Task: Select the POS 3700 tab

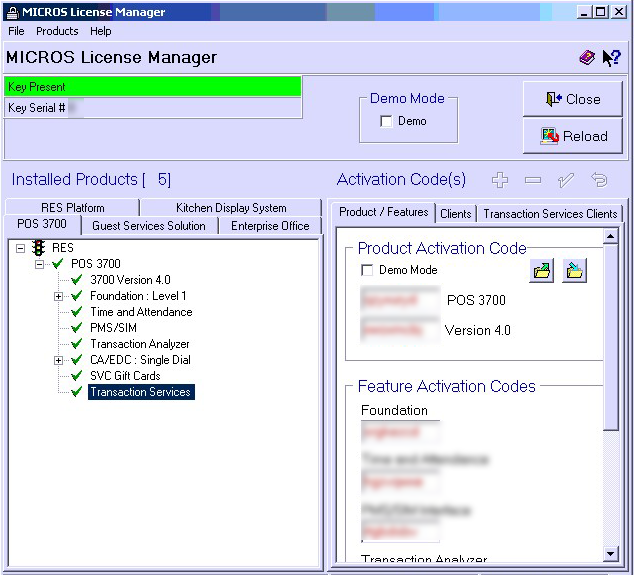Action: 42,224
